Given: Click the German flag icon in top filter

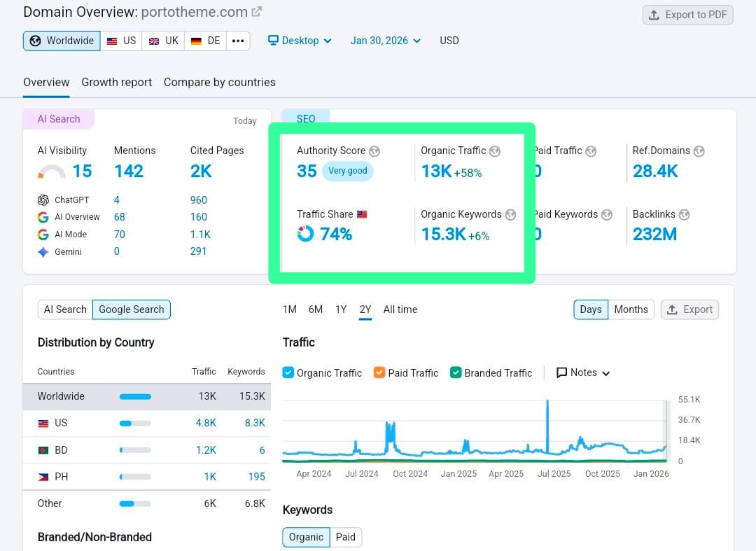Looking at the screenshot, I should tap(196, 41).
